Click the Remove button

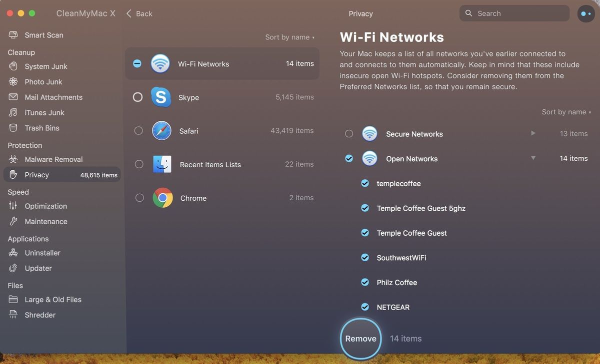point(360,339)
